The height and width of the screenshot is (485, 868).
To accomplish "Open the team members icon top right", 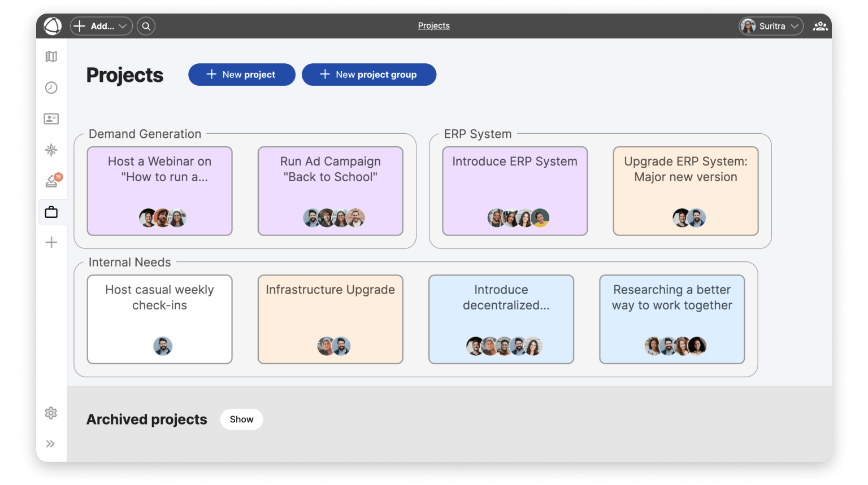I will (x=820, y=26).
